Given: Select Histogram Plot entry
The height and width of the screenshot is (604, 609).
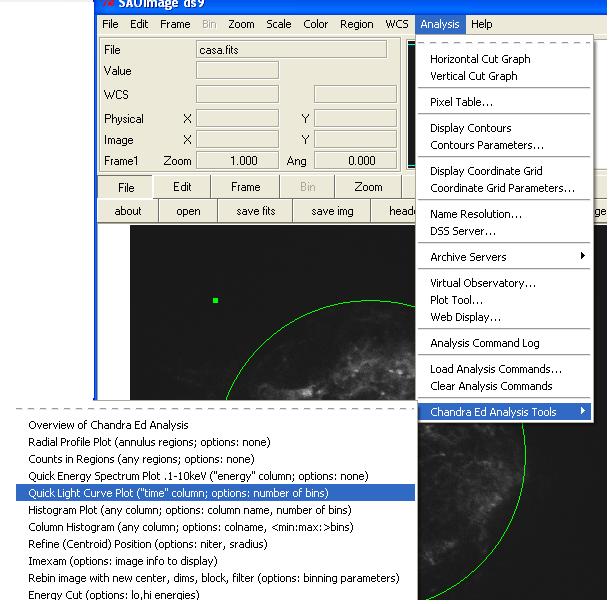Looking at the screenshot, I should [x=215, y=510].
